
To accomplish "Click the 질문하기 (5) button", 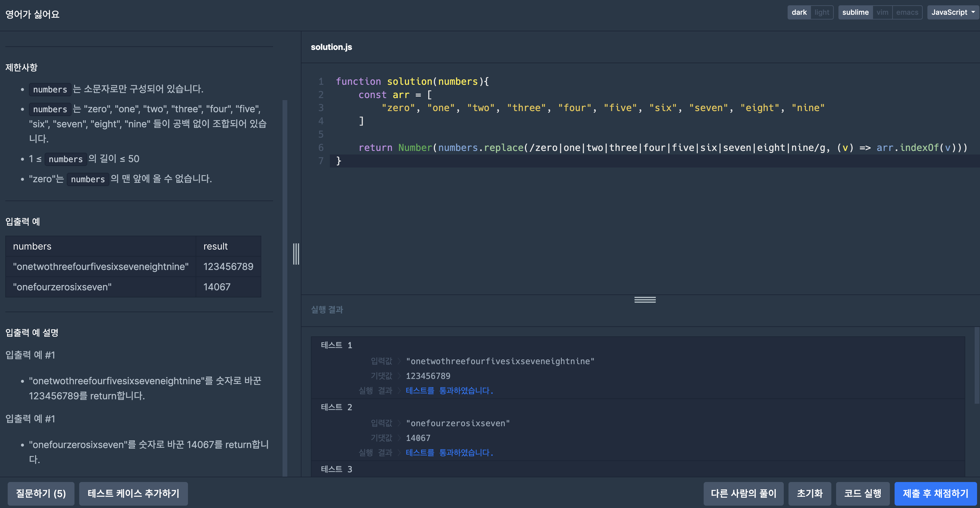I will 41,494.
